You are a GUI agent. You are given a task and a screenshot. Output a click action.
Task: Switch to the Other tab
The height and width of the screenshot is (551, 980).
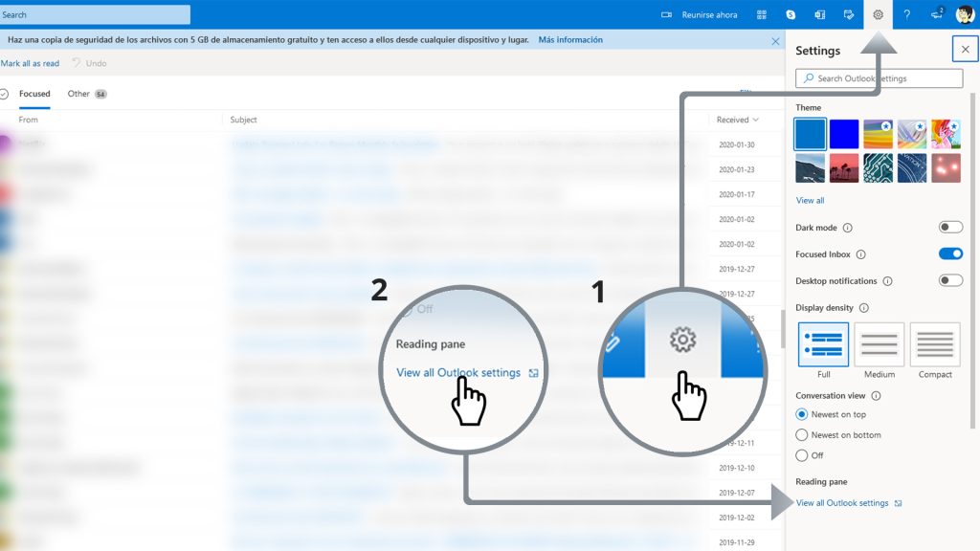click(87, 94)
